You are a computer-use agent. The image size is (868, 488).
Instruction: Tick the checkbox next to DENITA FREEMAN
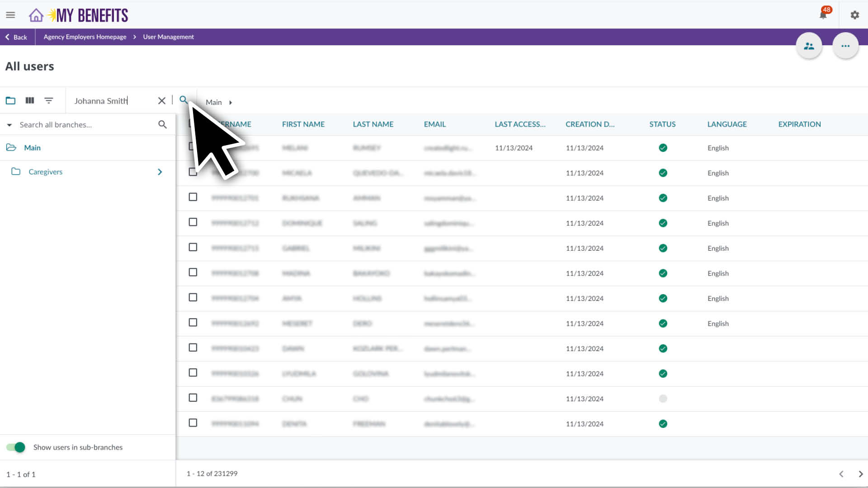(x=193, y=422)
